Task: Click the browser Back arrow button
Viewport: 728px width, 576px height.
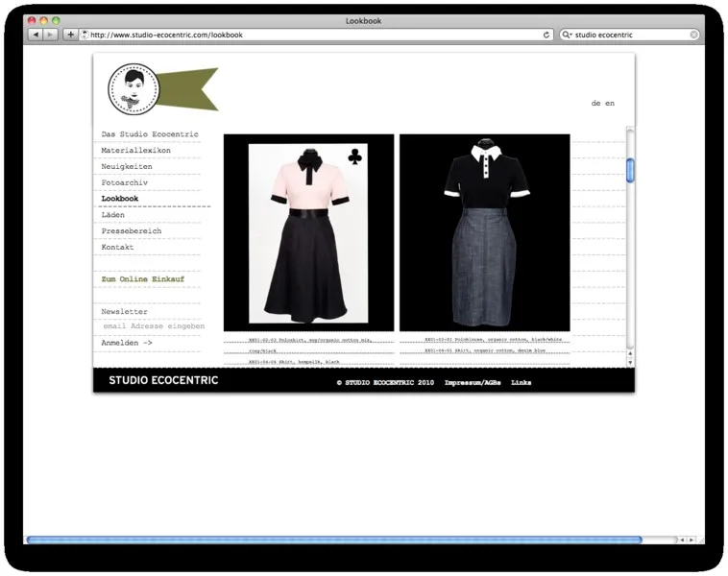Action: coord(36,35)
